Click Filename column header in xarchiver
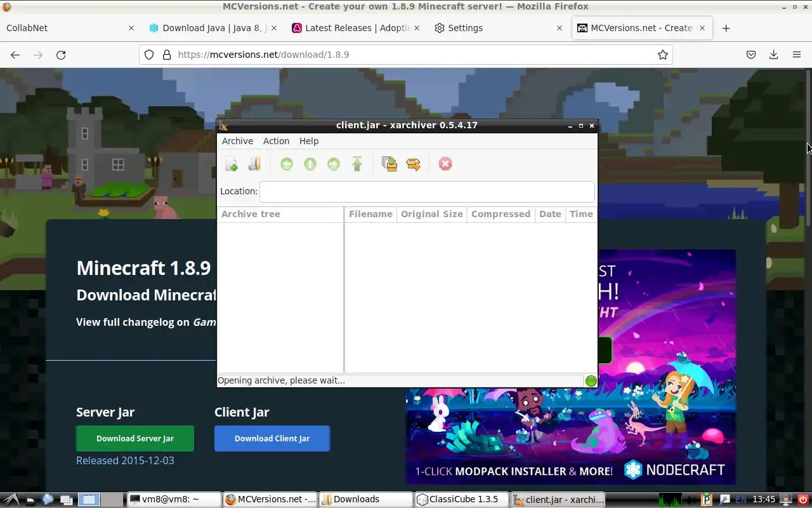 coord(370,215)
